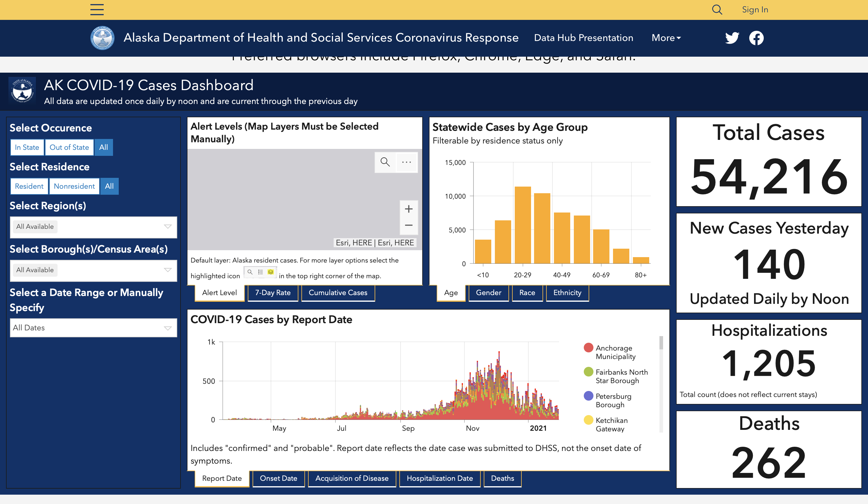This screenshot has height=504, width=868.
Task: Open the Facebook icon
Action: click(756, 38)
